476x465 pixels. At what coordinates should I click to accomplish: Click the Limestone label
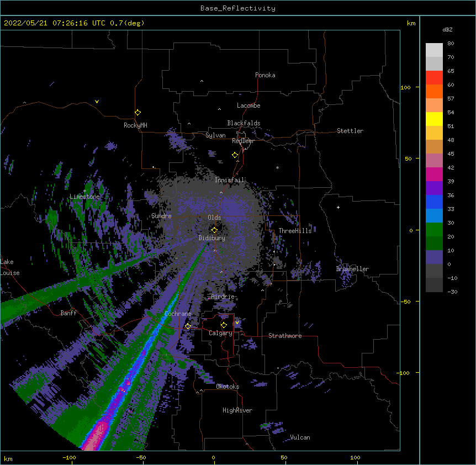[84, 197]
